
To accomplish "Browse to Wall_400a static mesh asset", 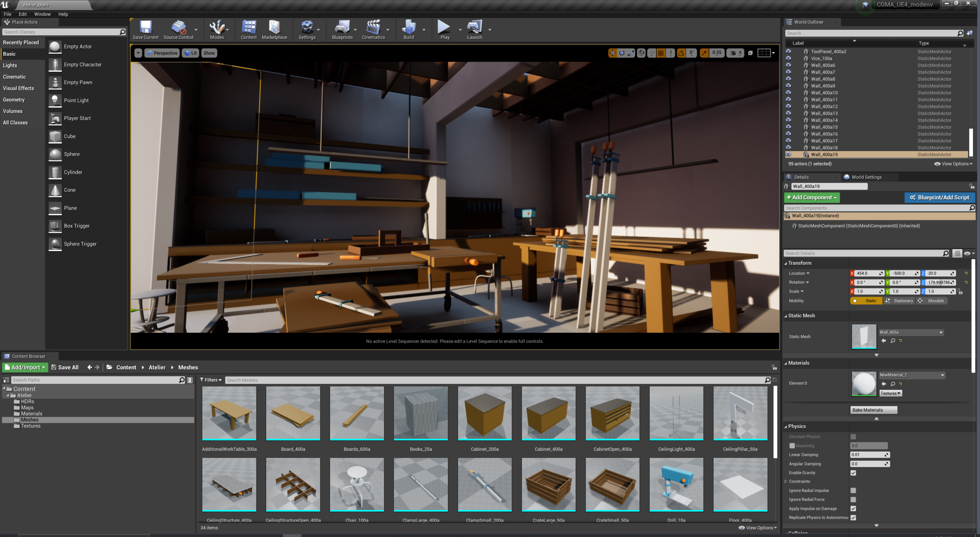I will 893,341.
